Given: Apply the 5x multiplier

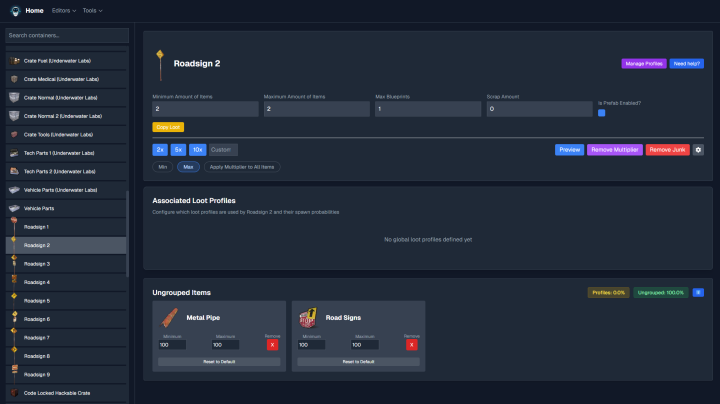Looking at the screenshot, I should pyautogui.click(x=178, y=150).
